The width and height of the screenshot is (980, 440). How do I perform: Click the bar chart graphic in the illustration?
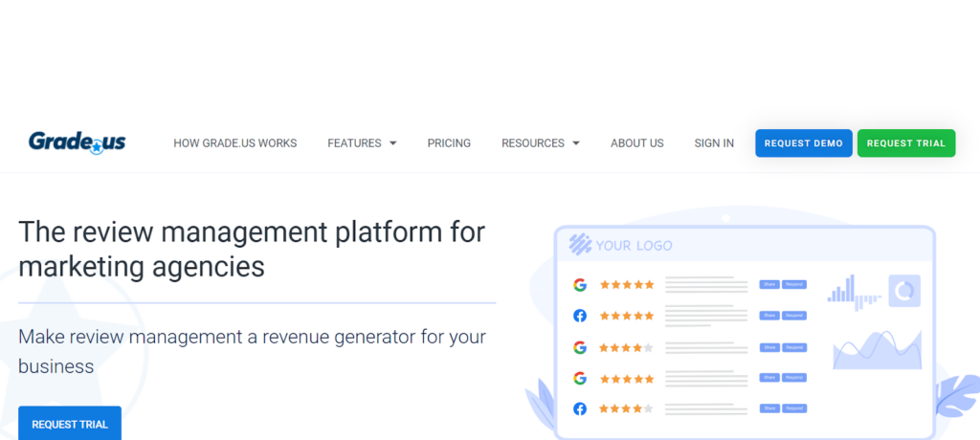[854, 292]
